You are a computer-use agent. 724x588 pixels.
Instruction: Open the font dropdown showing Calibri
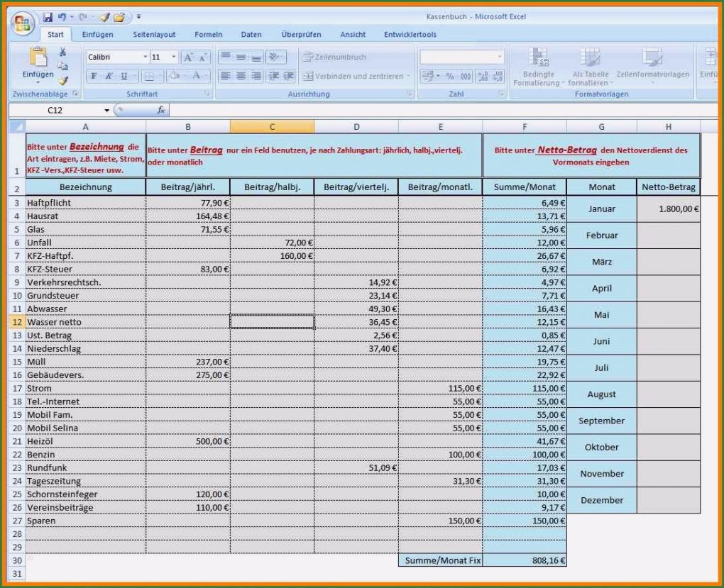click(145, 57)
